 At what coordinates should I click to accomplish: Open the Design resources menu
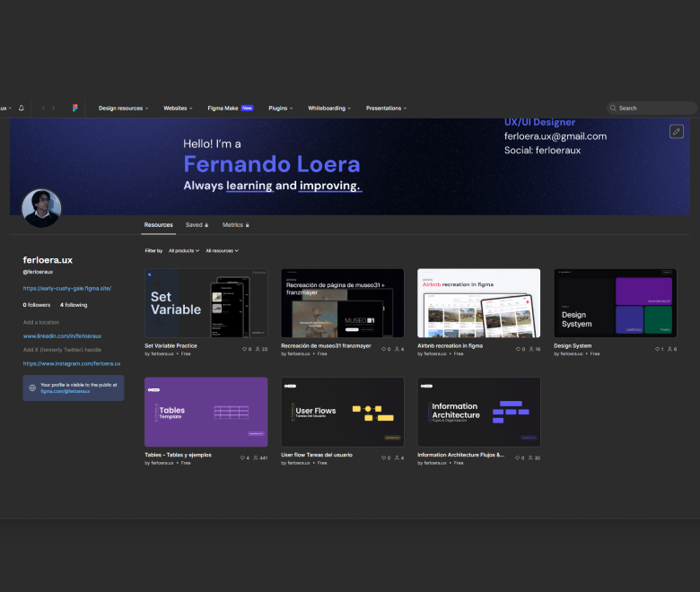(x=123, y=108)
